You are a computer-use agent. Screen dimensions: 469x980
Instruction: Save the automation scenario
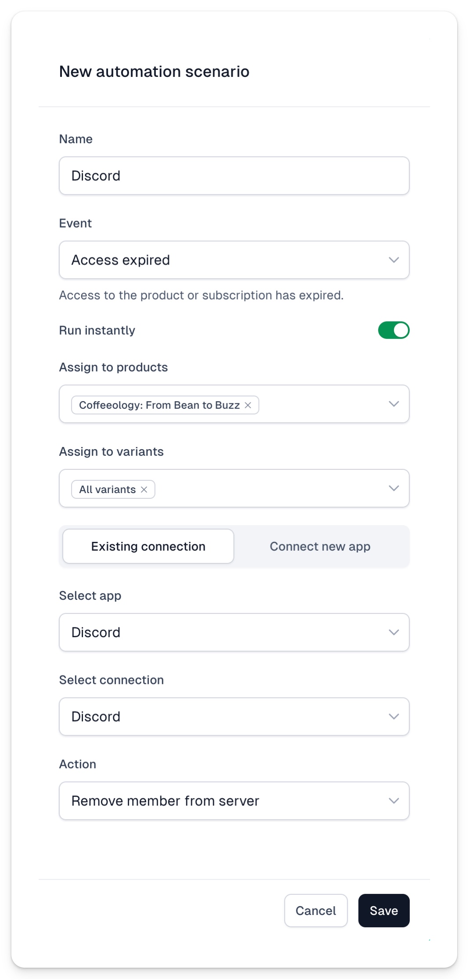[x=384, y=911]
